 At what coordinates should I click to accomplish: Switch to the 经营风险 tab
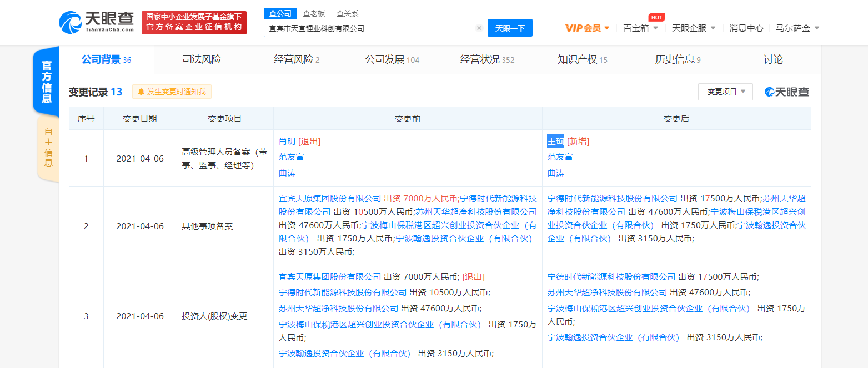(x=297, y=59)
